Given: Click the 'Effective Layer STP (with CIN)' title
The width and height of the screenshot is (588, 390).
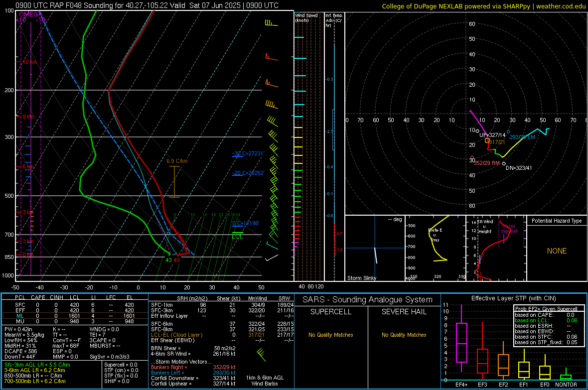Looking at the screenshot, I should click(x=513, y=298).
